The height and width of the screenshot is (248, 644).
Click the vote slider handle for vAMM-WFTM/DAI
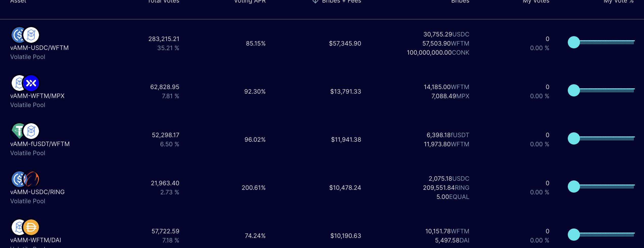[574, 235]
